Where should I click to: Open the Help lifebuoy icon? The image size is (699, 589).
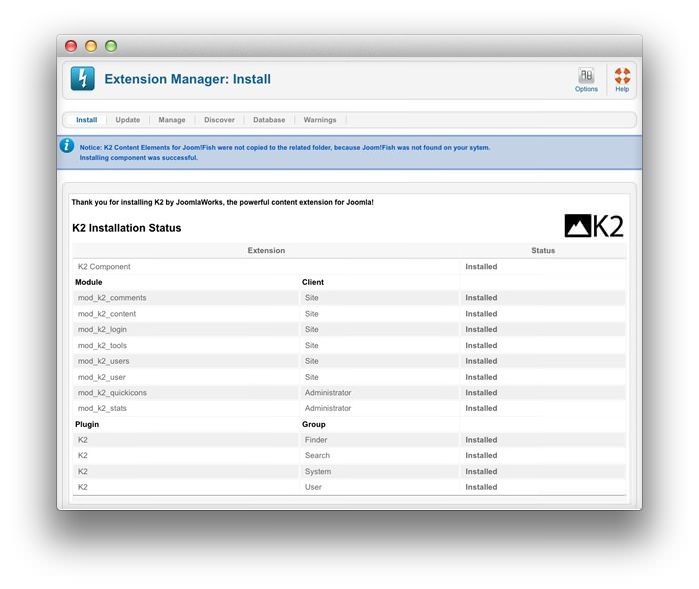click(622, 76)
